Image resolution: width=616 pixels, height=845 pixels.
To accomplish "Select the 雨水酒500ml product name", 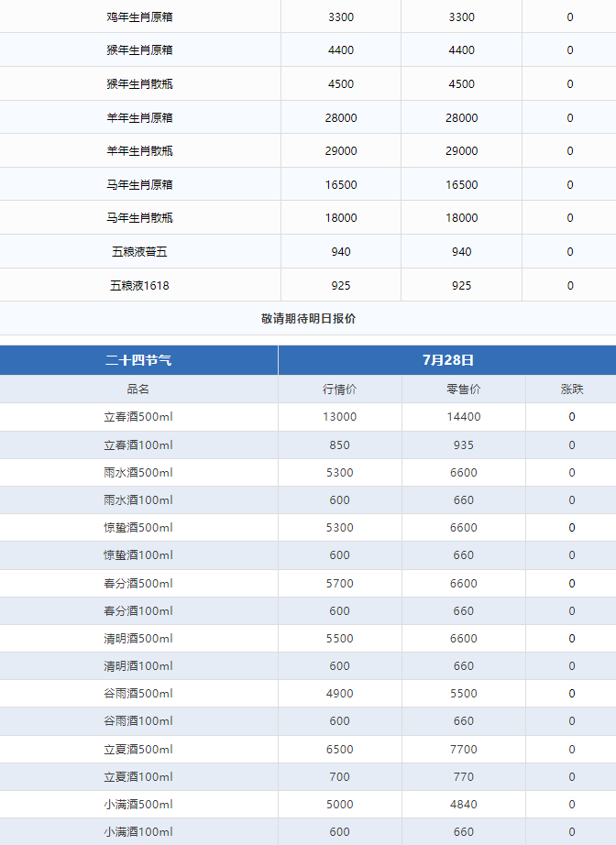I will pos(138,473).
